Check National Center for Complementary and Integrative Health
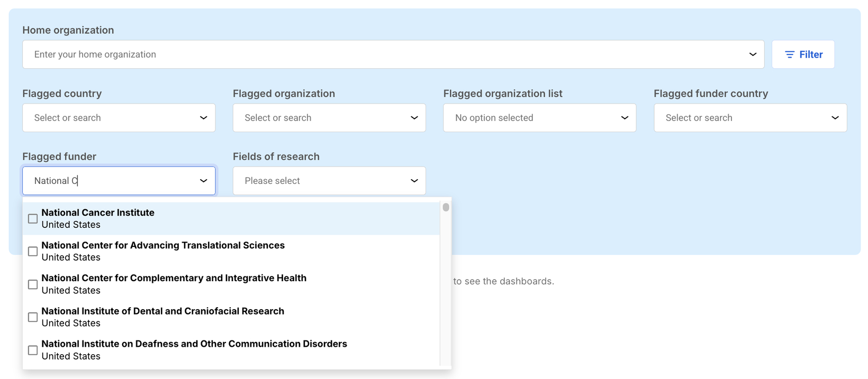868x379 pixels. click(33, 284)
